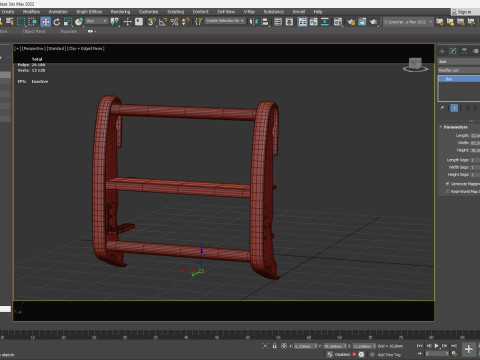The width and height of the screenshot is (480, 360).
Task: Activate the Select and Move tool
Action: point(45,22)
